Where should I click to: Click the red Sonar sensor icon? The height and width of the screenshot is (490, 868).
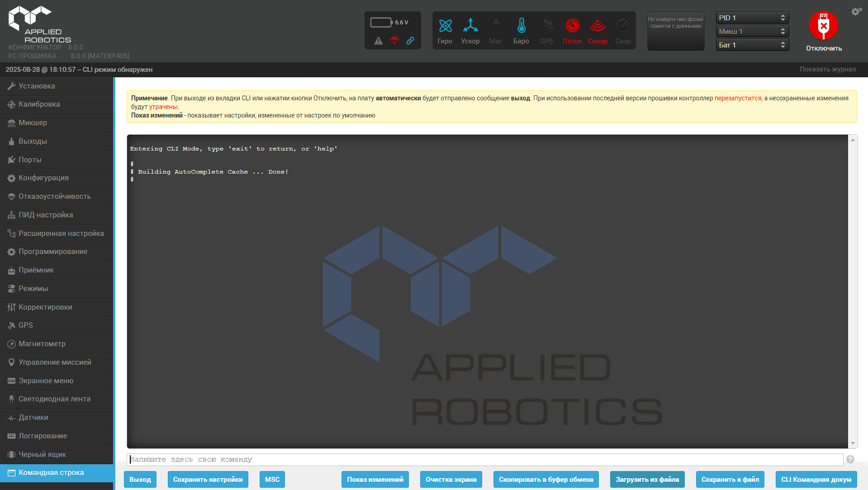click(x=598, y=26)
